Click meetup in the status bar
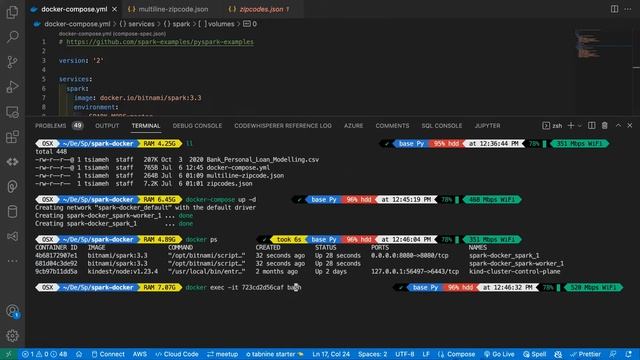Screen dimensions: 640x360 222,354
